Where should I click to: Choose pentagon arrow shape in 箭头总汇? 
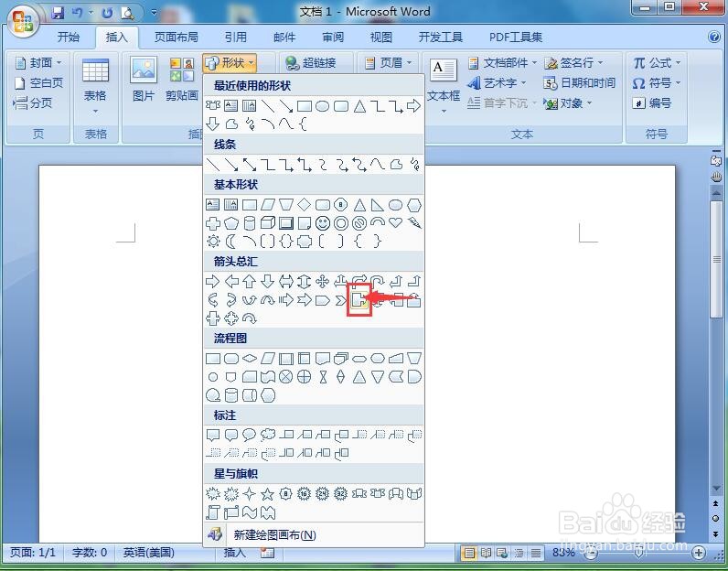[x=322, y=301]
